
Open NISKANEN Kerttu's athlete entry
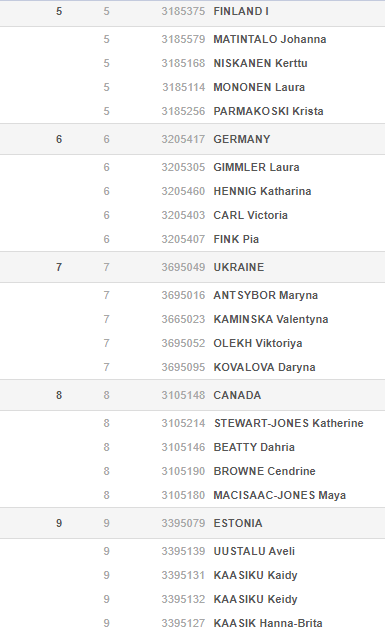pos(260,64)
